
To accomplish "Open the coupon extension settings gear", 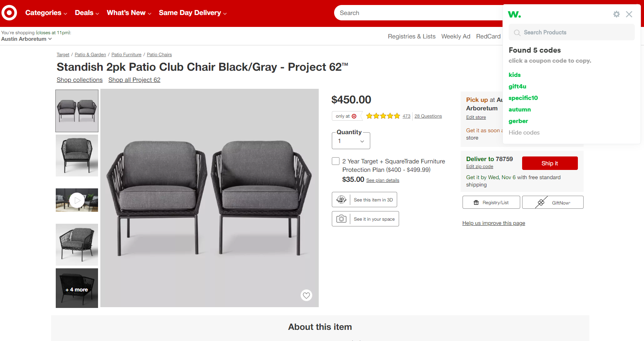I will pyautogui.click(x=616, y=14).
